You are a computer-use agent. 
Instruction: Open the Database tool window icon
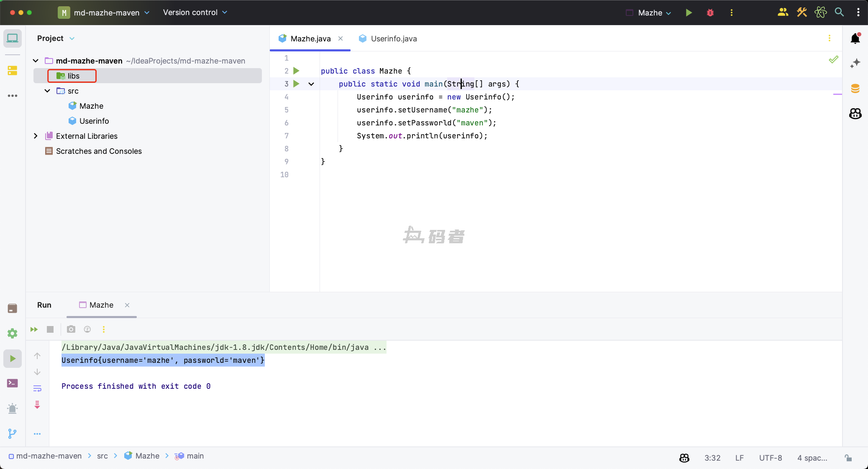pyautogui.click(x=855, y=88)
